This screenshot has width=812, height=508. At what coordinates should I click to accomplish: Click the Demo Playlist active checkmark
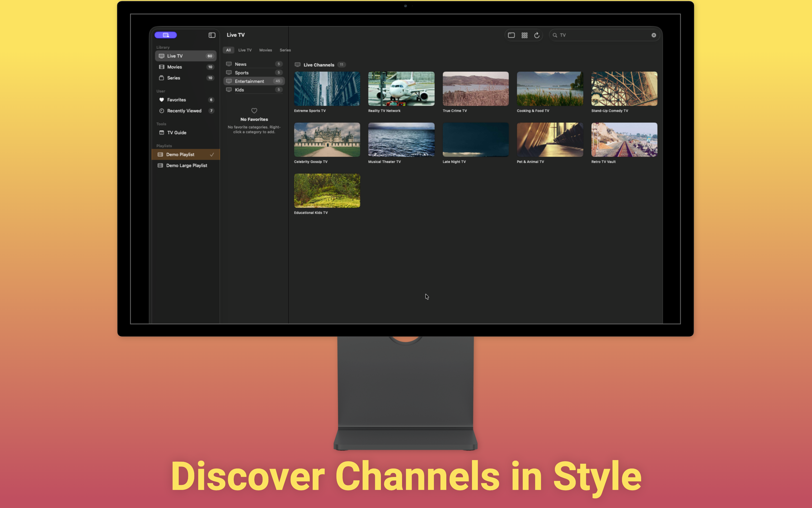(x=212, y=155)
